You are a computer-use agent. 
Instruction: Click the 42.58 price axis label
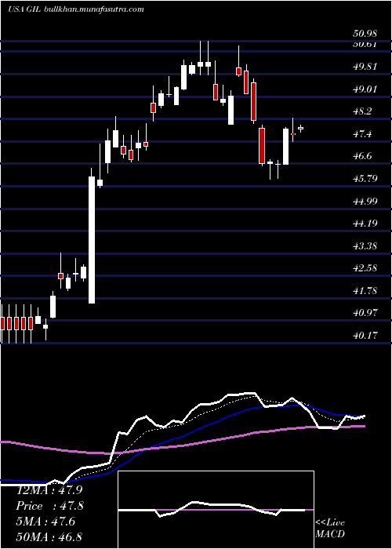point(365,268)
